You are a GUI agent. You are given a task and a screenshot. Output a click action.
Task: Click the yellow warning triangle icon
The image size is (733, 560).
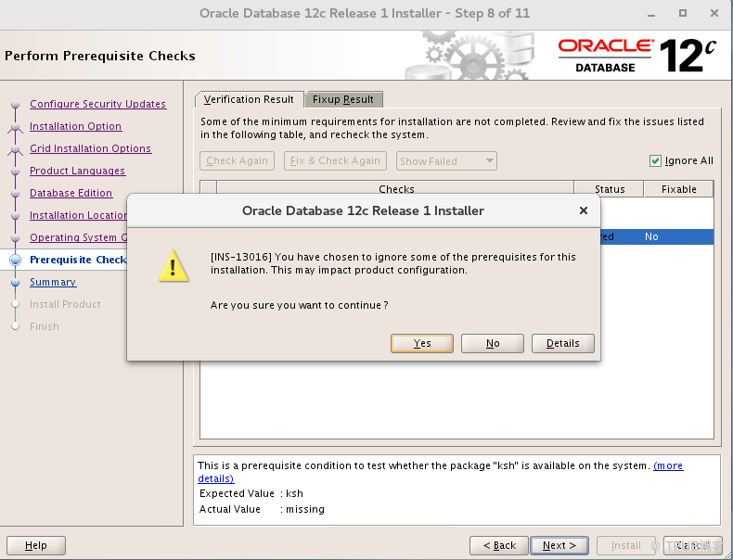tap(174, 266)
